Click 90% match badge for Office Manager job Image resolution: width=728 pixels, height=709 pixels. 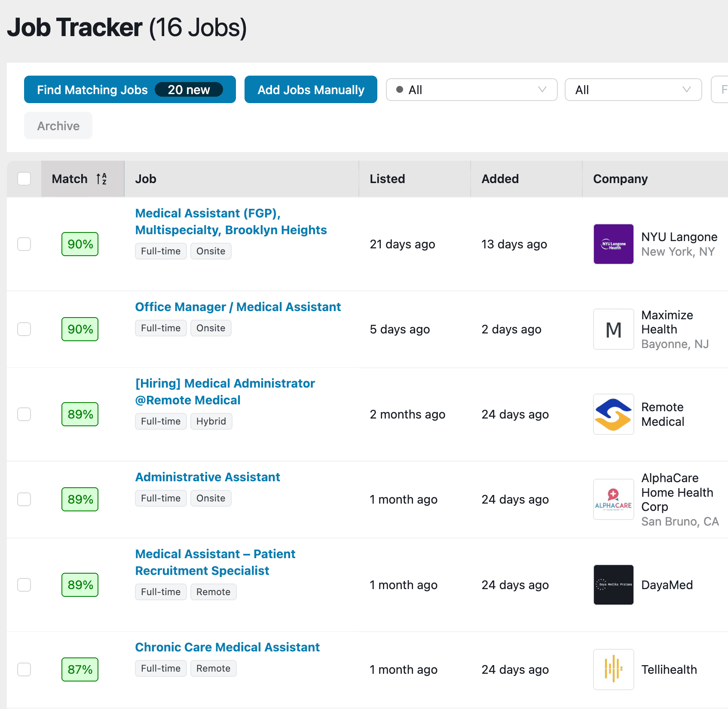tap(80, 329)
